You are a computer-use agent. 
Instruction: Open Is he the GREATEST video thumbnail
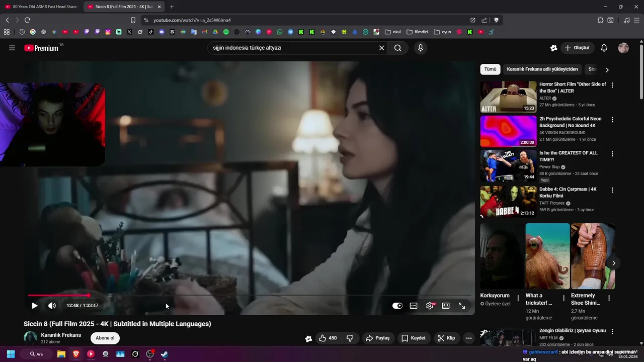click(508, 165)
